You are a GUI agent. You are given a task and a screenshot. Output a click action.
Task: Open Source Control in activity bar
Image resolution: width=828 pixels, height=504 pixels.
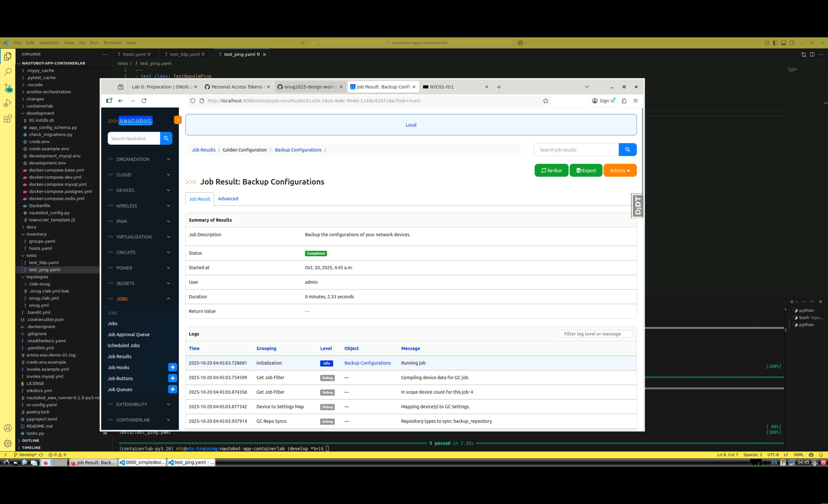[x=8, y=88]
